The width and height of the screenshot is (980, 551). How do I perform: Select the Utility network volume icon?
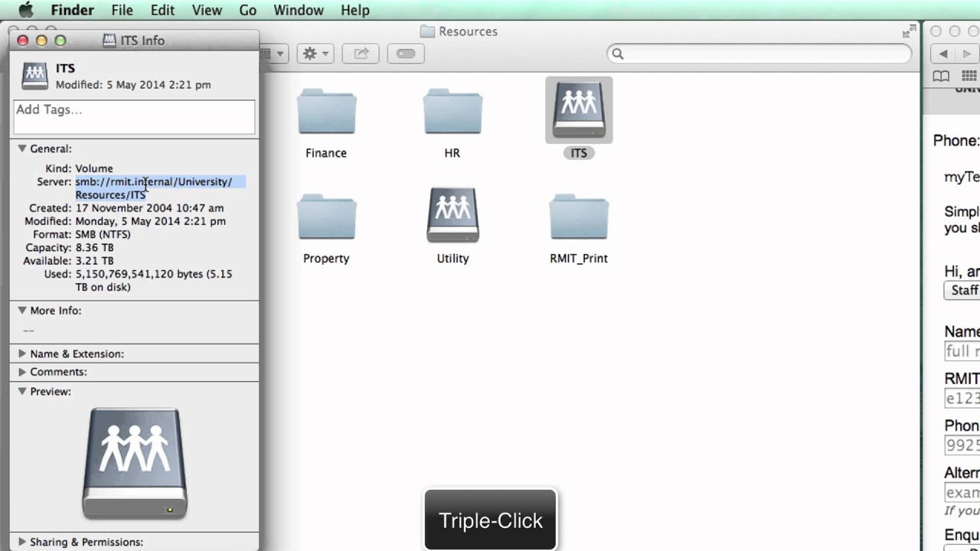[x=452, y=215]
